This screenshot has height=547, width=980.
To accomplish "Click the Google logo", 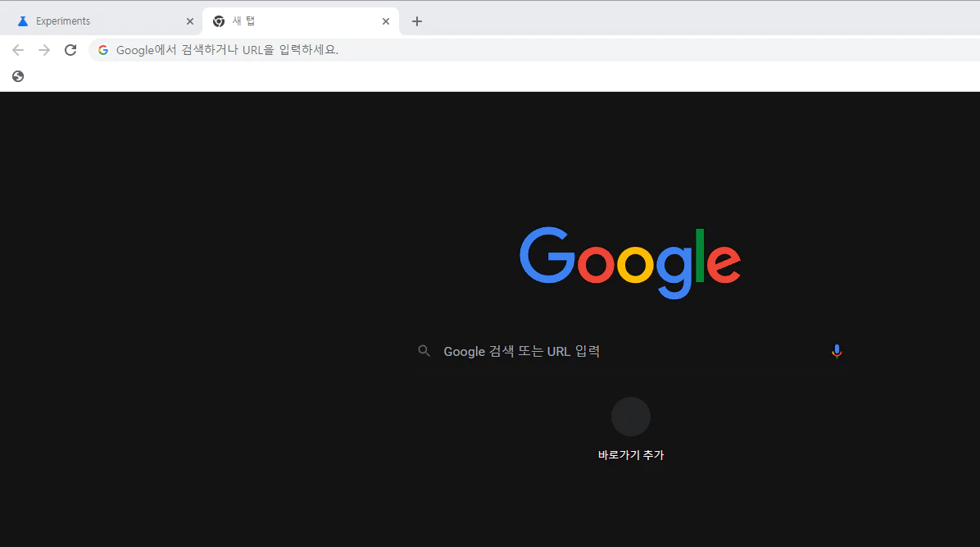I will click(x=629, y=262).
